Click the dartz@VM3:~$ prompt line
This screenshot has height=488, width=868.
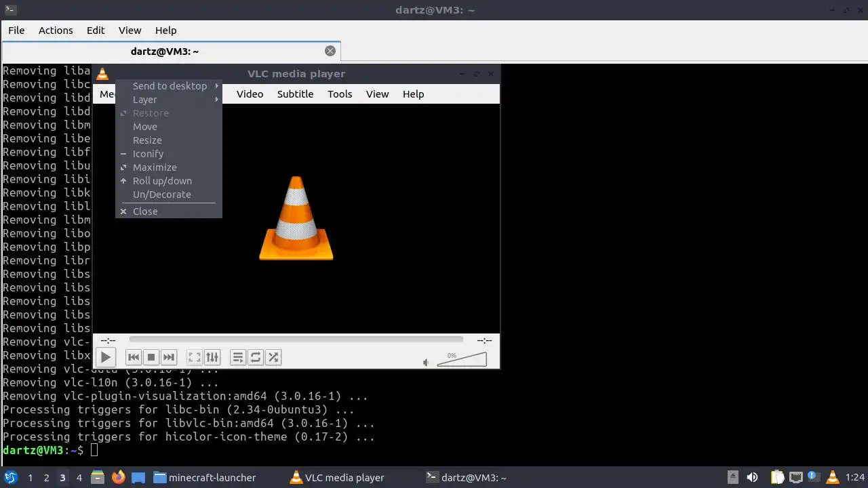(x=50, y=450)
